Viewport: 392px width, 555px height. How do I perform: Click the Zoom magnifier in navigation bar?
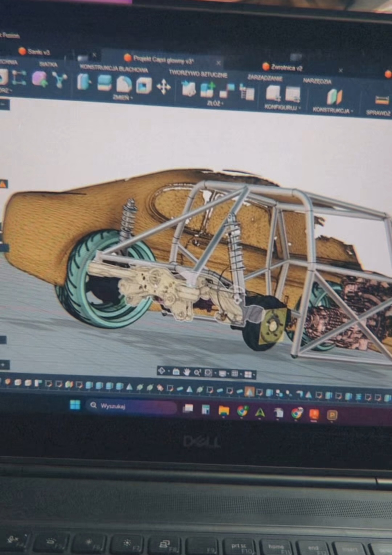click(x=197, y=372)
